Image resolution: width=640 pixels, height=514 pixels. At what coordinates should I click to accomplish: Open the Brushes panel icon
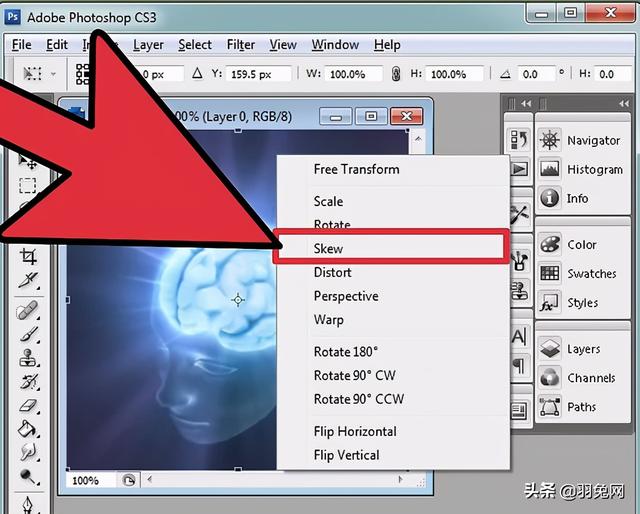(x=519, y=261)
